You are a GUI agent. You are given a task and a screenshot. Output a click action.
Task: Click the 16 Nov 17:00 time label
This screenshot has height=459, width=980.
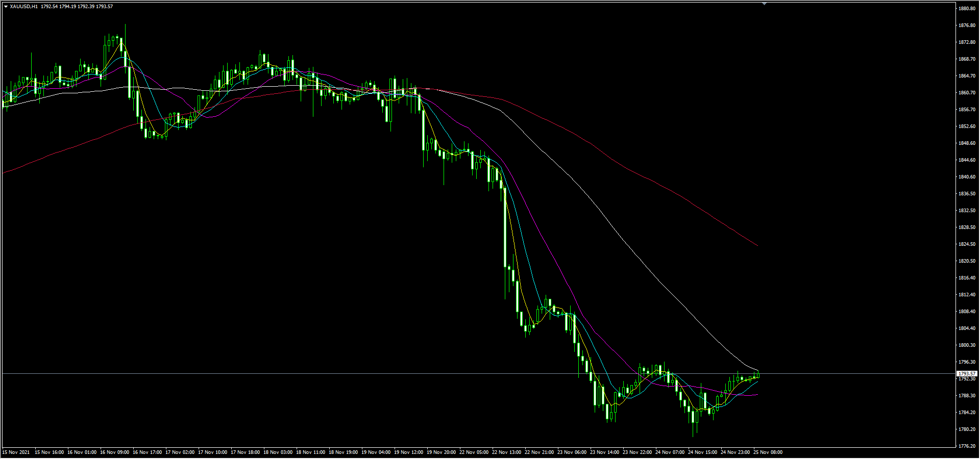(x=147, y=452)
